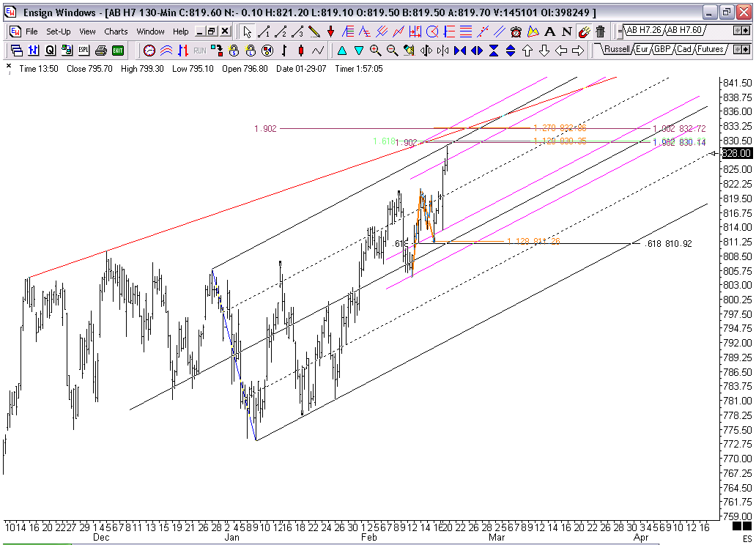Click the 'Close 795.70' readout
The height and width of the screenshot is (545, 756).
point(89,69)
